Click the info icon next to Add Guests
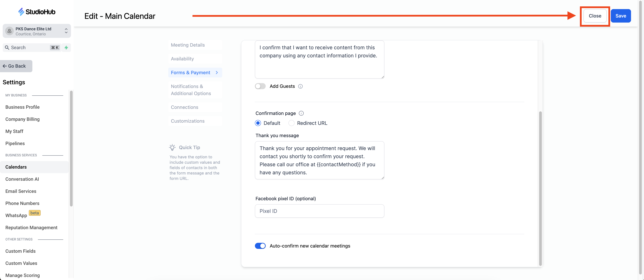The width and height of the screenshot is (644, 280). coord(300,86)
